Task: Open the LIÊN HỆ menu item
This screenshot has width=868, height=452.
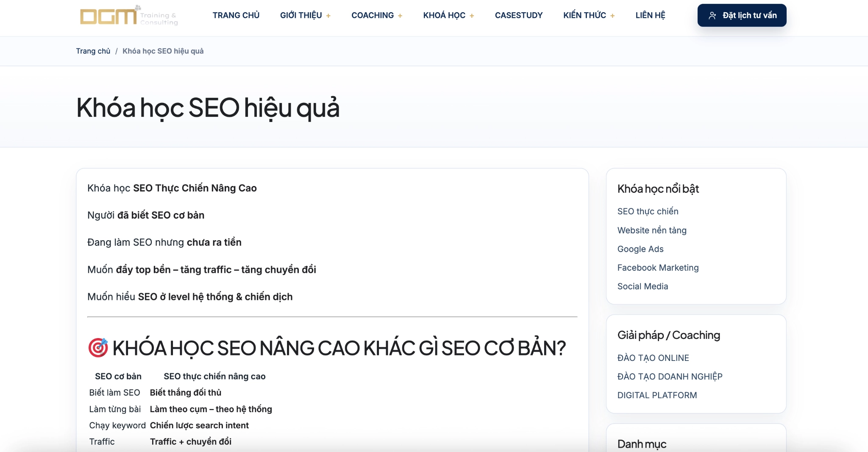Action: tap(650, 15)
